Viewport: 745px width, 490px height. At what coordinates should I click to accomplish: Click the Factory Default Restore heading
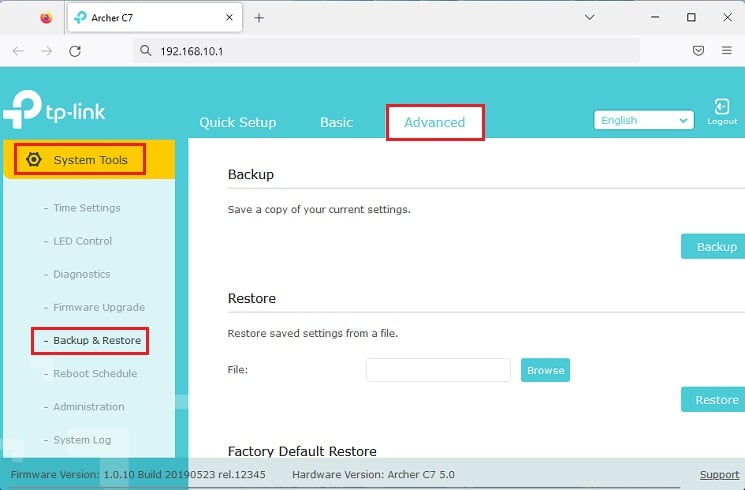[x=302, y=451]
